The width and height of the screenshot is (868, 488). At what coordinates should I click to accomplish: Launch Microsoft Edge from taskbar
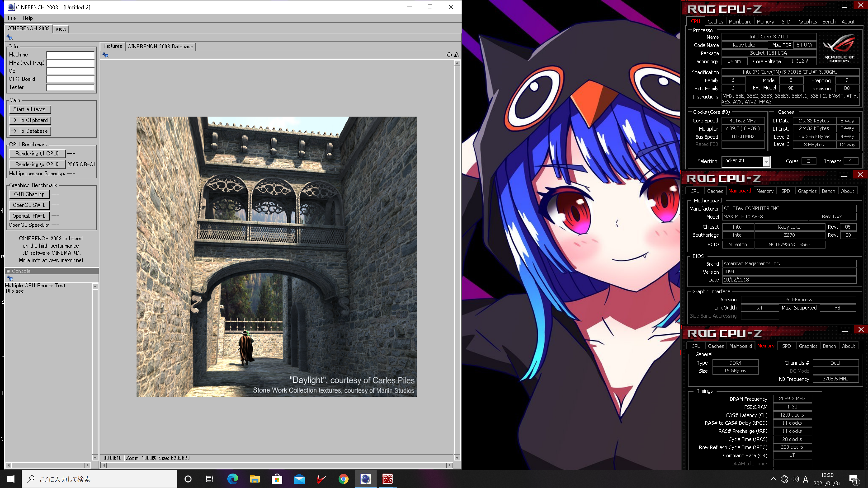233,479
